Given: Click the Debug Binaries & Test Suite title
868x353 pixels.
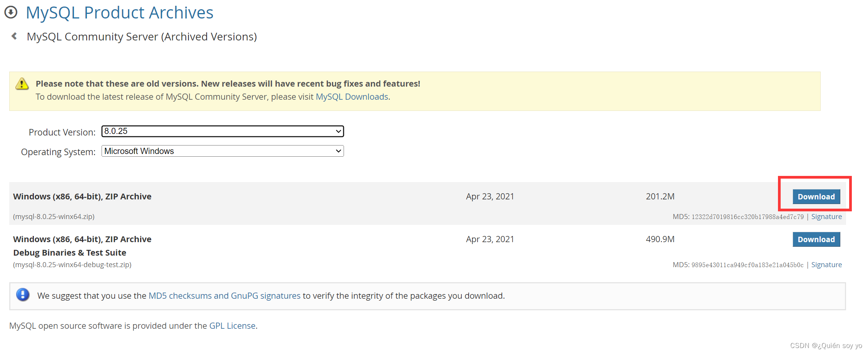Looking at the screenshot, I should click(70, 253).
